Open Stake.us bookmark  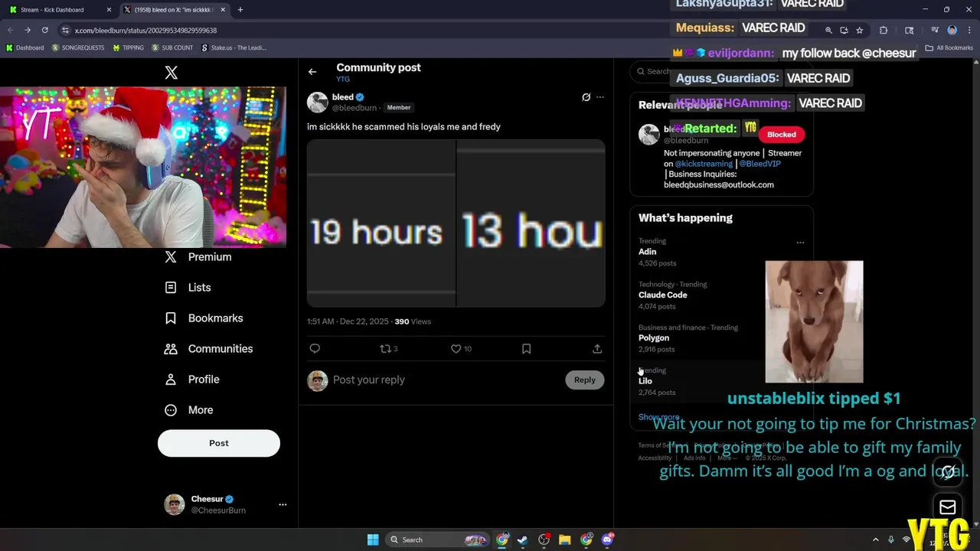pos(234,47)
